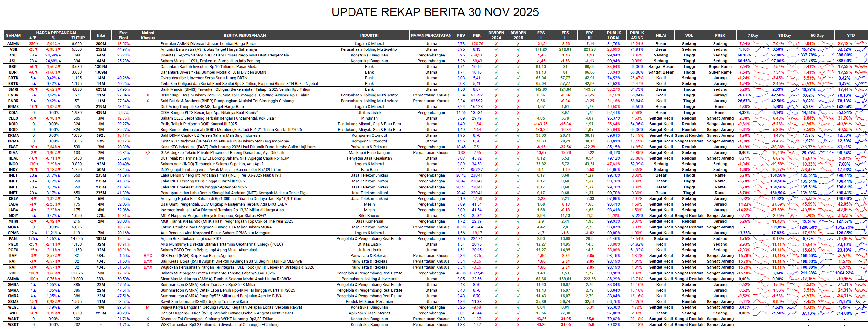Click the Dividen 2024 check mark for CLEO

tap(496, 118)
